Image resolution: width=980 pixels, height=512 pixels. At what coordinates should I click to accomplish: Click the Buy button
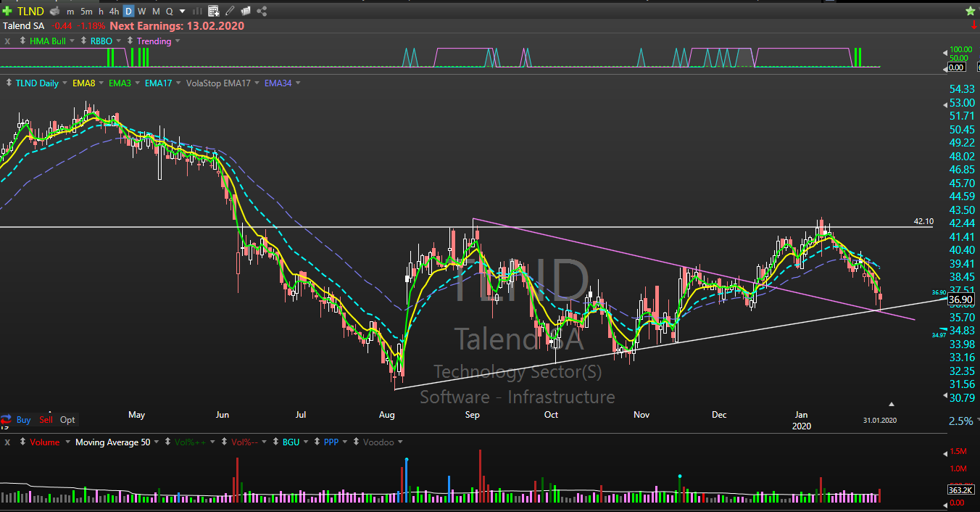pyautogui.click(x=23, y=420)
